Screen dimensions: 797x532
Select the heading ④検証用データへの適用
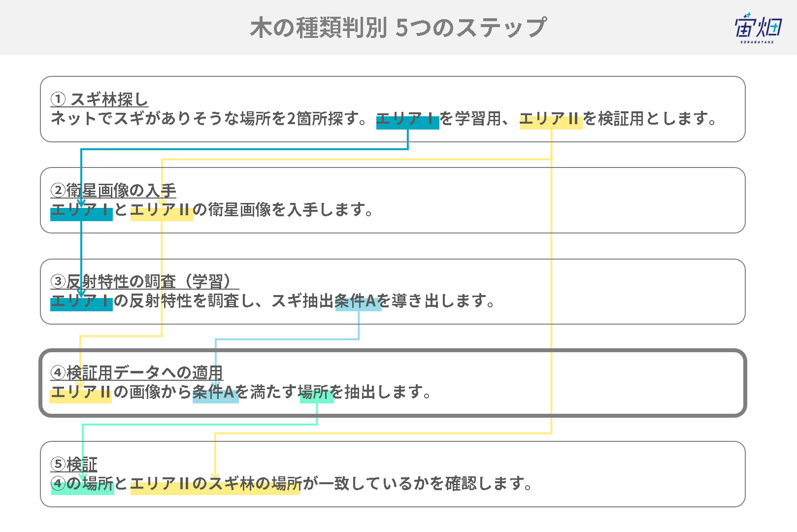click(136, 372)
